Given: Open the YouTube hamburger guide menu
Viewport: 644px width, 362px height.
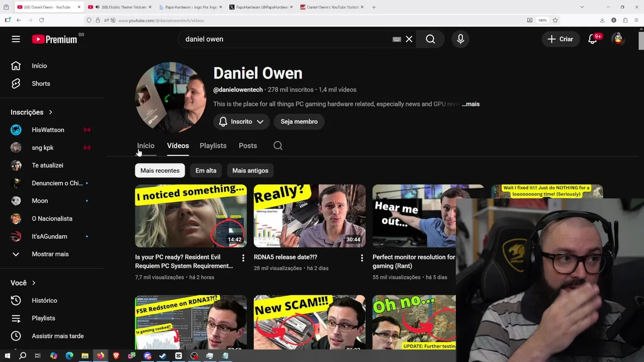Looking at the screenshot, I should coord(16,39).
